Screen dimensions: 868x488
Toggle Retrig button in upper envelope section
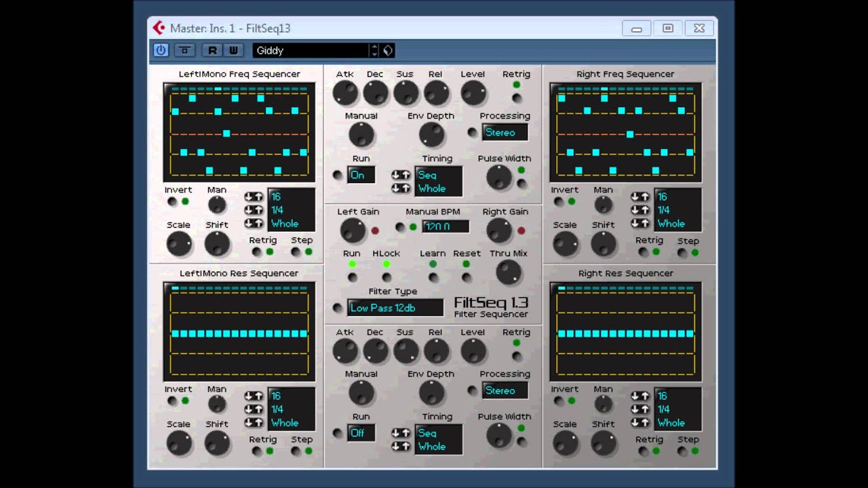(x=517, y=98)
